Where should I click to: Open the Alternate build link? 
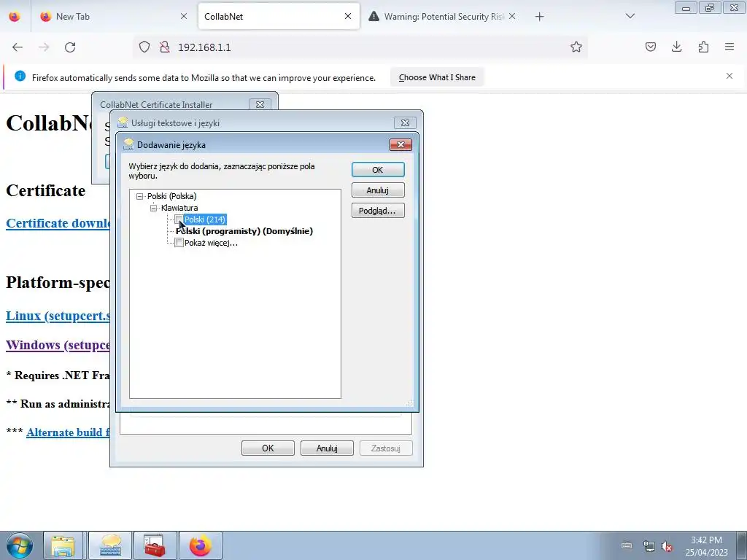[68, 432]
